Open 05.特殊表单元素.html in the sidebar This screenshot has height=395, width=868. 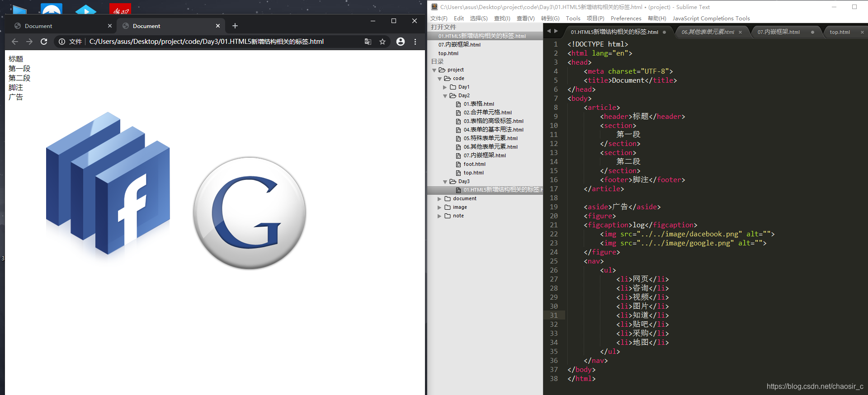coord(491,138)
